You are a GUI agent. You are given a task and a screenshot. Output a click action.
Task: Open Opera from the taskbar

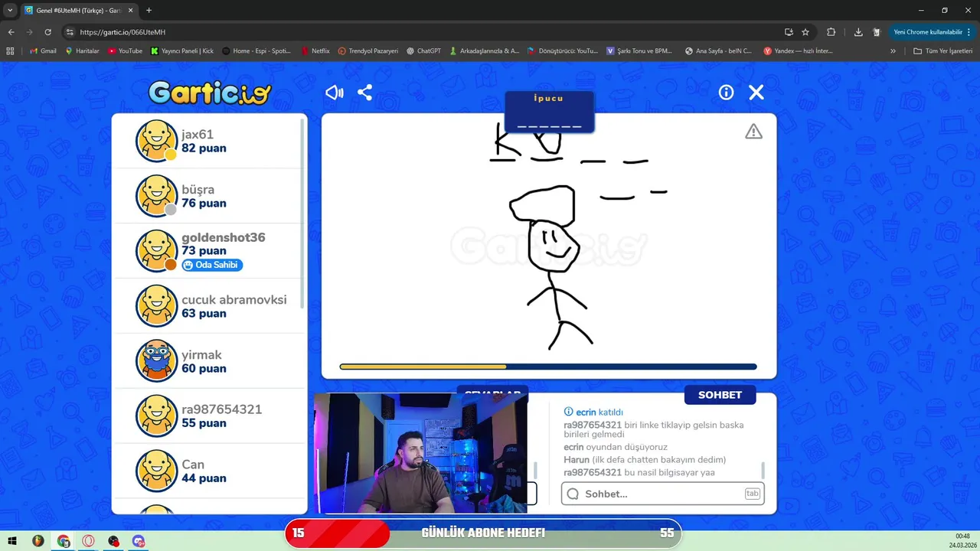coord(89,541)
